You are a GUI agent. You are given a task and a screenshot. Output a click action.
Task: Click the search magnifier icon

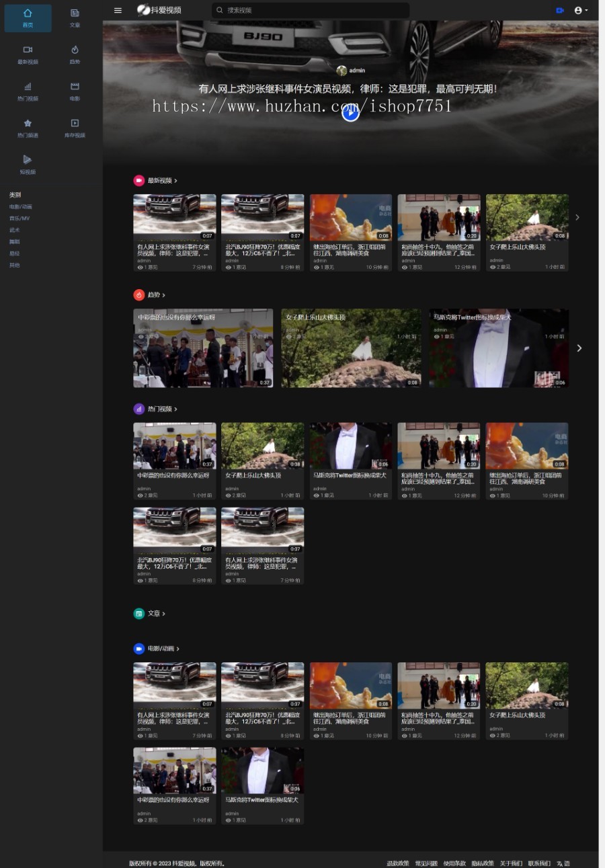tap(219, 10)
